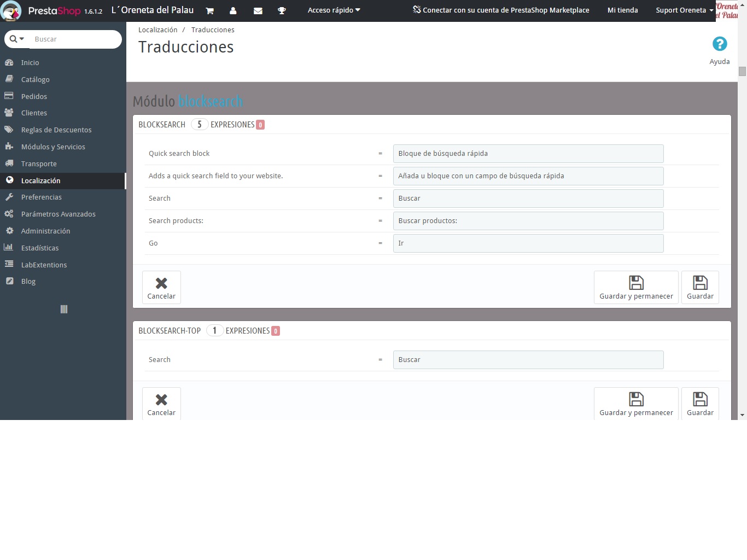This screenshot has width=747, height=560.
Task: Click the Transporte truck icon
Action: [x=9, y=163]
